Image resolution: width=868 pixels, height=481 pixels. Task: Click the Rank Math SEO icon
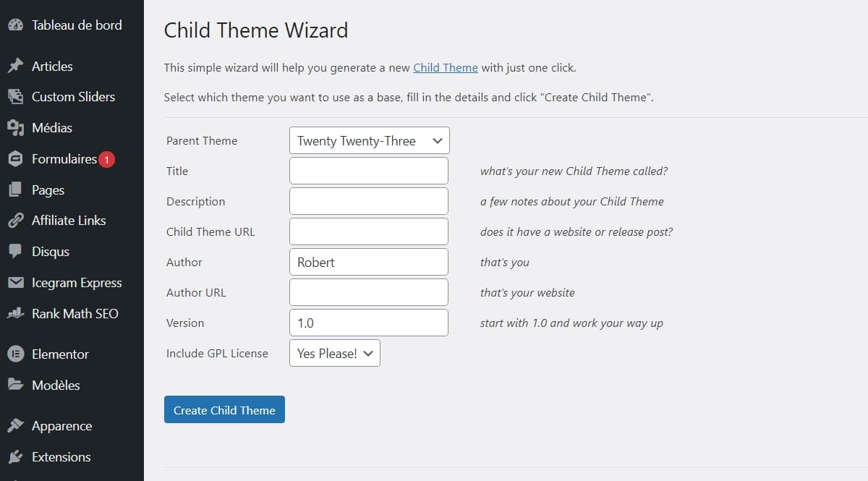[15, 314]
